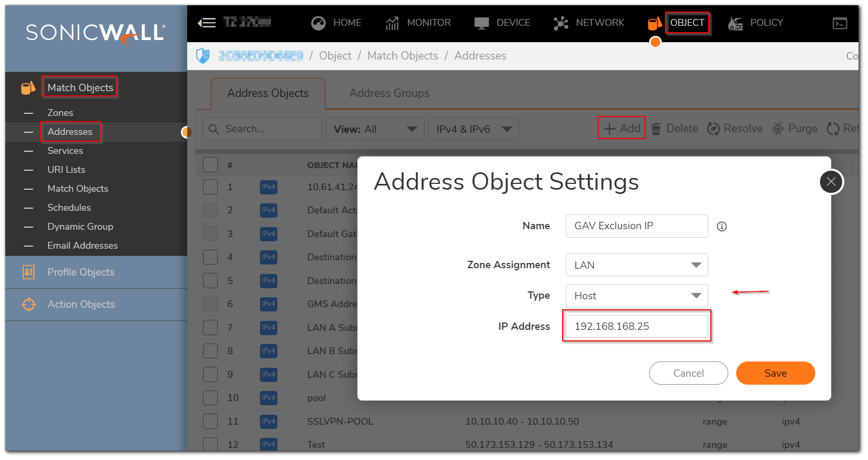Check the row 5 checkbox
868x460 pixels.
(x=210, y=281)
